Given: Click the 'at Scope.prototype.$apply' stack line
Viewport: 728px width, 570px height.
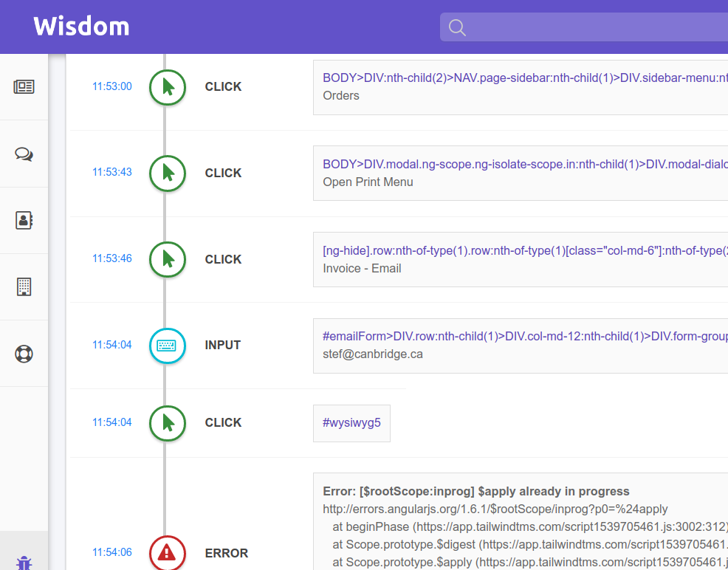Looking at the screenshot, I should [x=529, y=562].
